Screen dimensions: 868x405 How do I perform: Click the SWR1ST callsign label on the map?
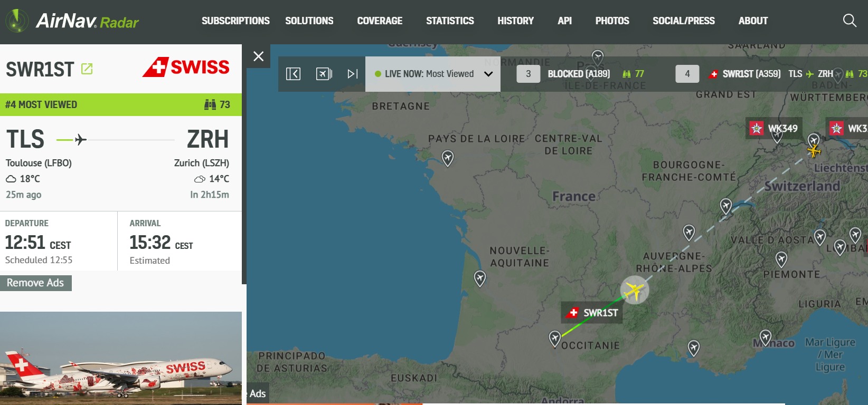592,313
